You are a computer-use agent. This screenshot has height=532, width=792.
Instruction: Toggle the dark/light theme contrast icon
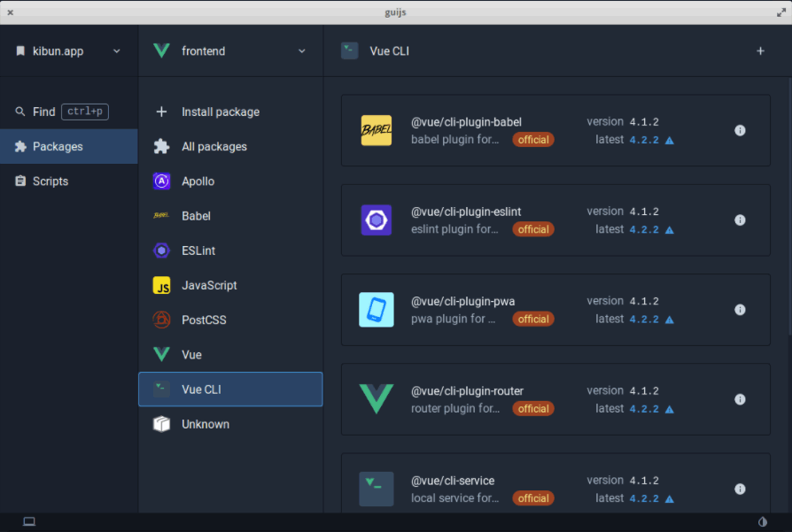(763, 521)
